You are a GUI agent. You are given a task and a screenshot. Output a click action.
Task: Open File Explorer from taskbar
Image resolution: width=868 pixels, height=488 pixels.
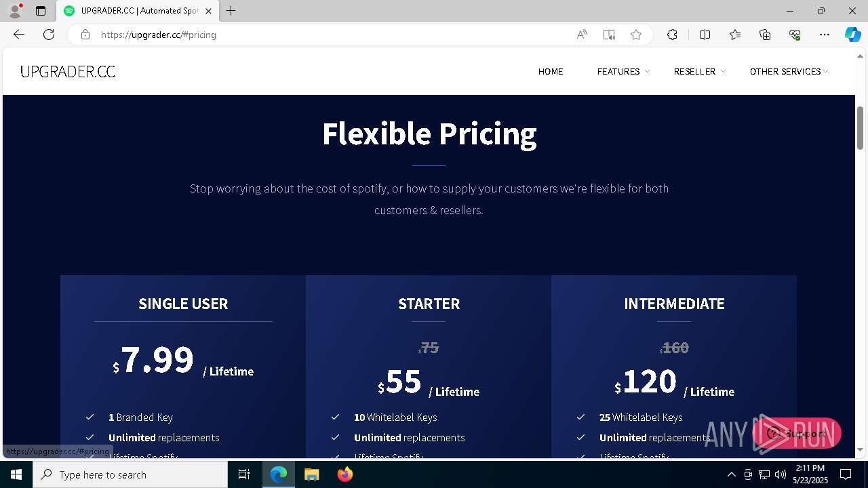[x=311, y=474]
